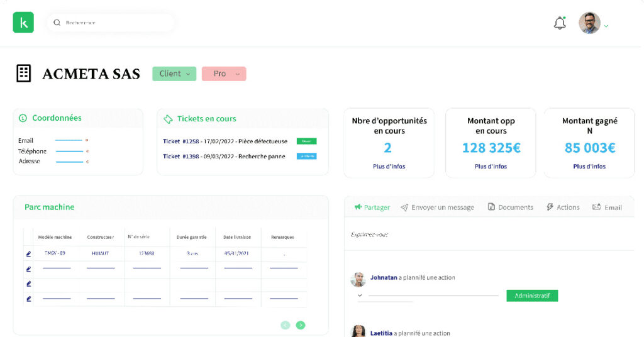Open ticket #1258 Pièce défectueuse
644x337 pixels.
[225, 141]
